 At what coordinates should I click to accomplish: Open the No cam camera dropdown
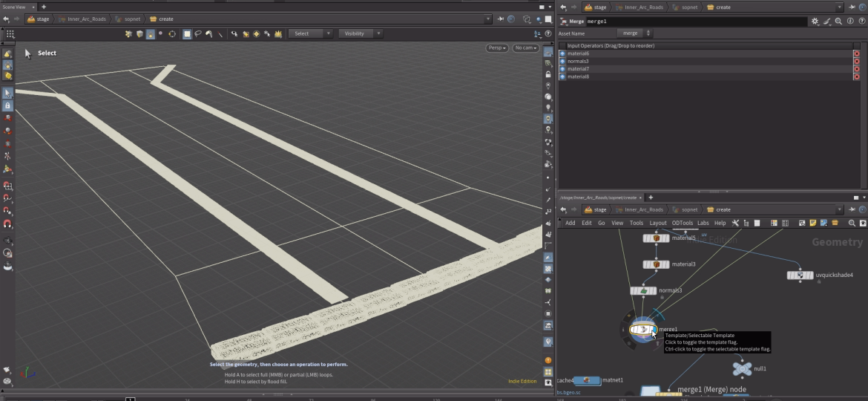[526, 48]
